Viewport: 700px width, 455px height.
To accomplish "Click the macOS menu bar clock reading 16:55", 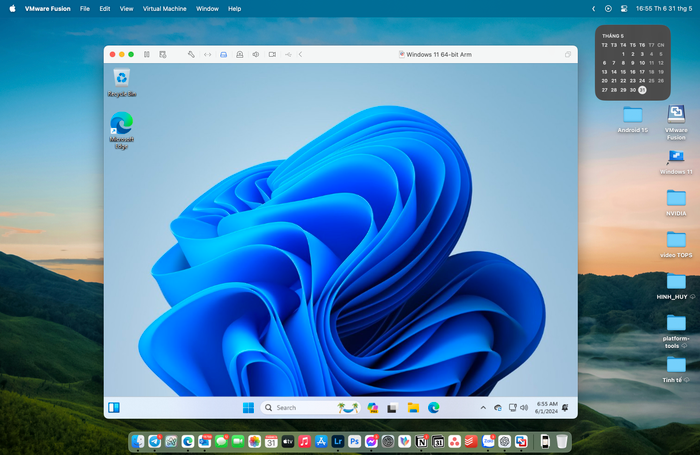I will click(x=664, y=8).
